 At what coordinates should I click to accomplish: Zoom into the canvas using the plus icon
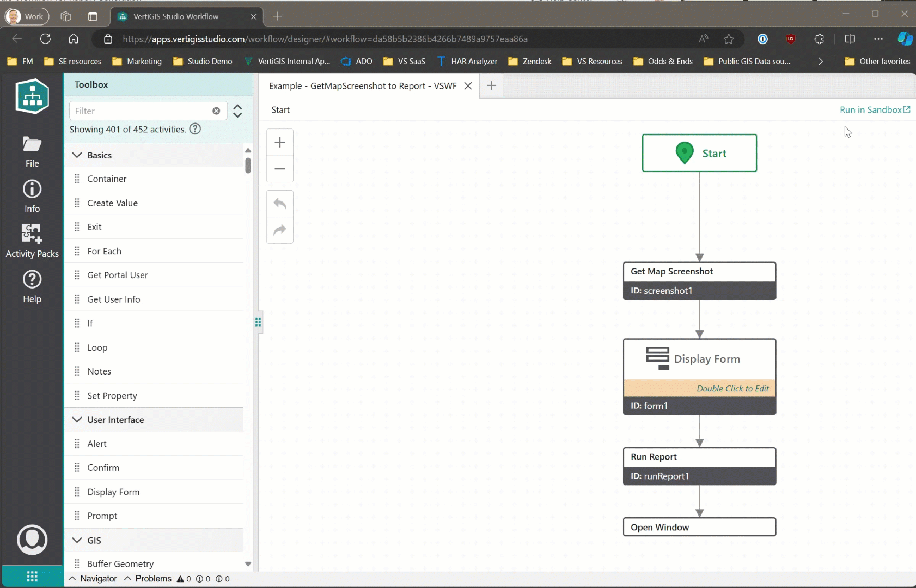point(279,142)
